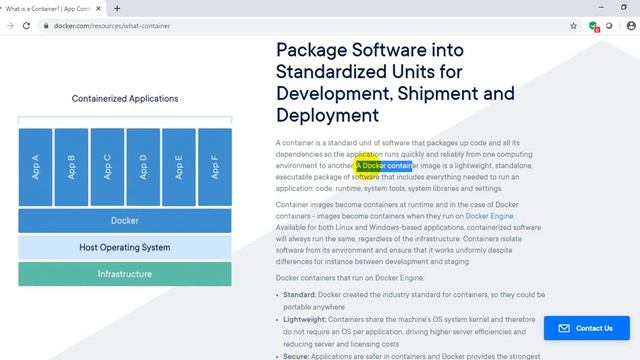640x360 pixels.
Task: Click the App F block in diagram
Action: pyautogui.click(x=215, y=167)
